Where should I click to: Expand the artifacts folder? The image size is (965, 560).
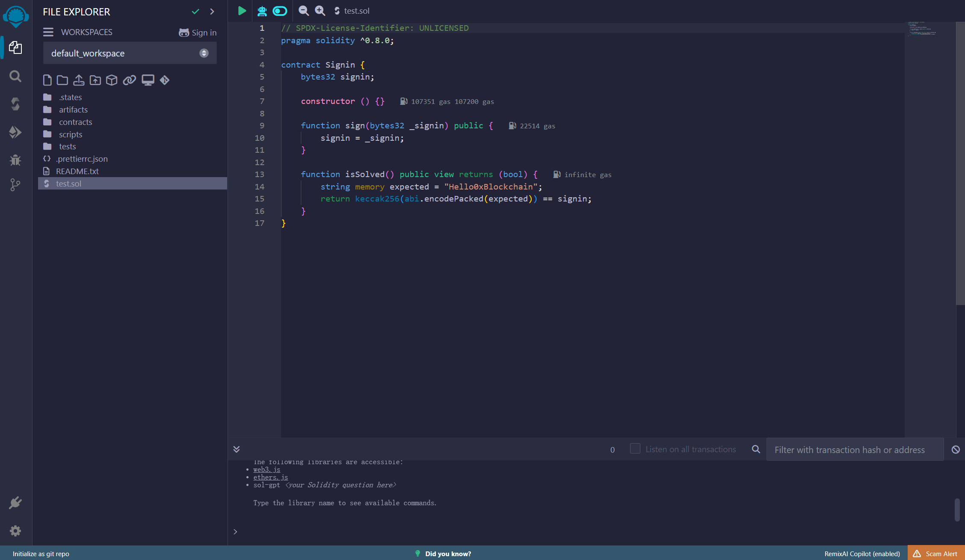pos(73,110)
